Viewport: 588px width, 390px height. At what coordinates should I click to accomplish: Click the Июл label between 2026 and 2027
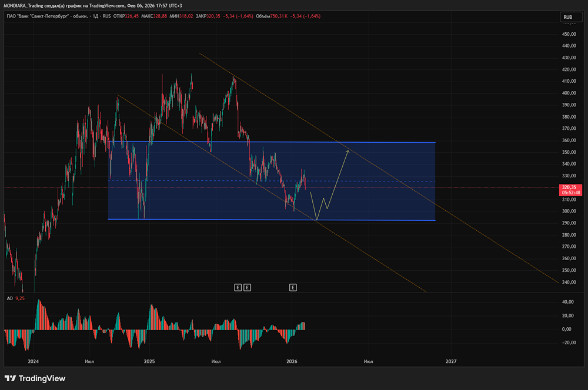368,361
